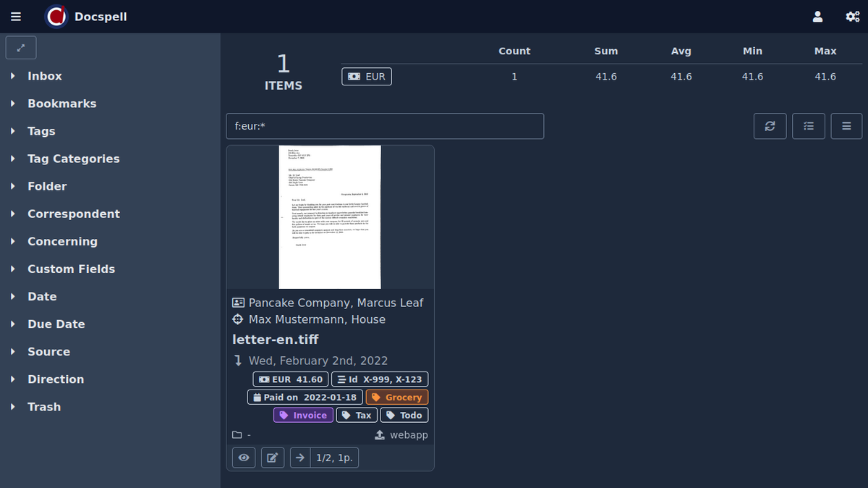Screen dimensions: 868x488
Task: Edit the letter-en.tiff item
Action: [x=272, y=458]
